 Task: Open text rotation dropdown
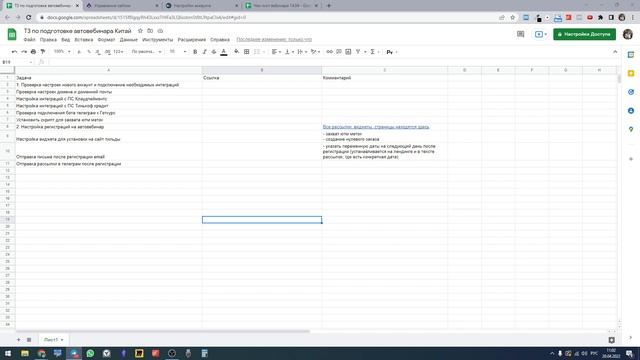coord(315,52)
